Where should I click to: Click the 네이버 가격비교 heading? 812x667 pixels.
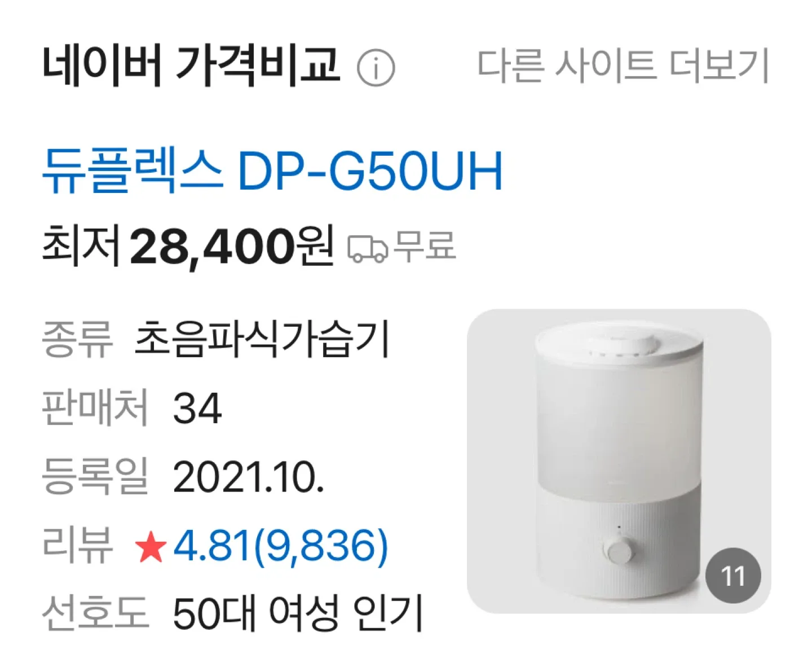191,65
